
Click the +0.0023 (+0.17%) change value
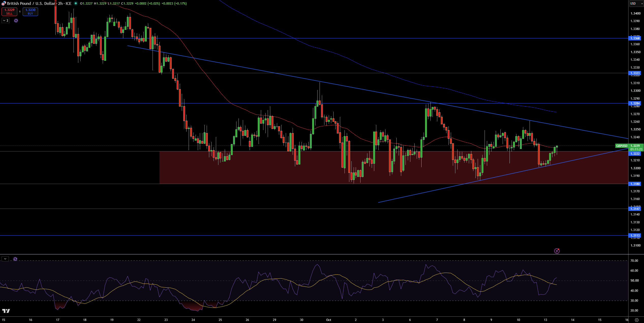174,4
